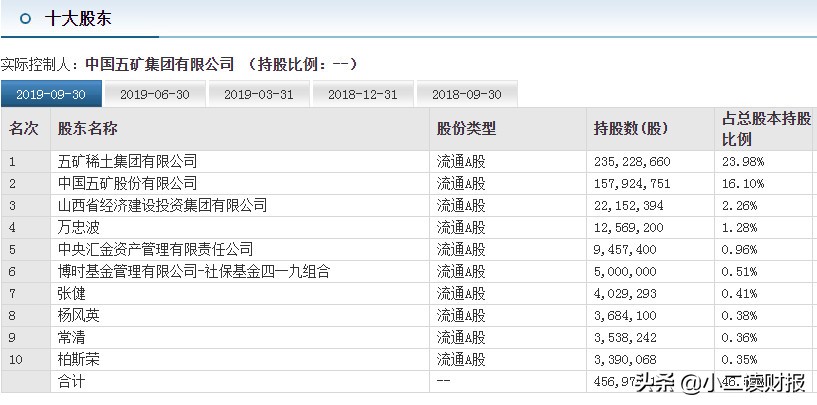Click share count 3,684,100

625,316
